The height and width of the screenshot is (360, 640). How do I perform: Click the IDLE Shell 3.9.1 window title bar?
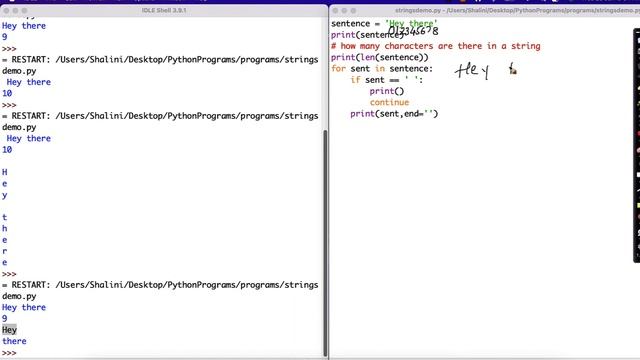coord(164,10)
